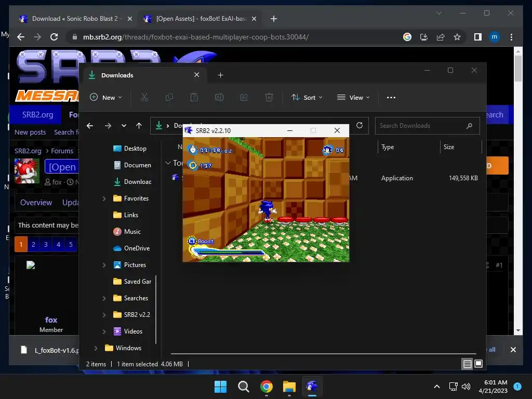Switch to the Download « Sonic Robo Blast 2 tab
The width and height of the screenshot is (532, 399).
[76, 19]
